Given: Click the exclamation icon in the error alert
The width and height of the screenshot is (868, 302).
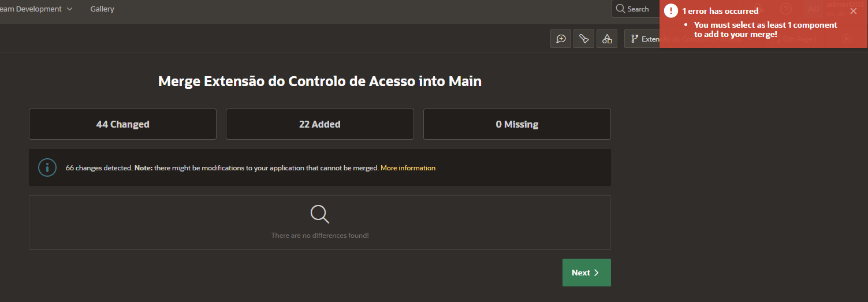Looking at the screenshot, I should 670,11.
